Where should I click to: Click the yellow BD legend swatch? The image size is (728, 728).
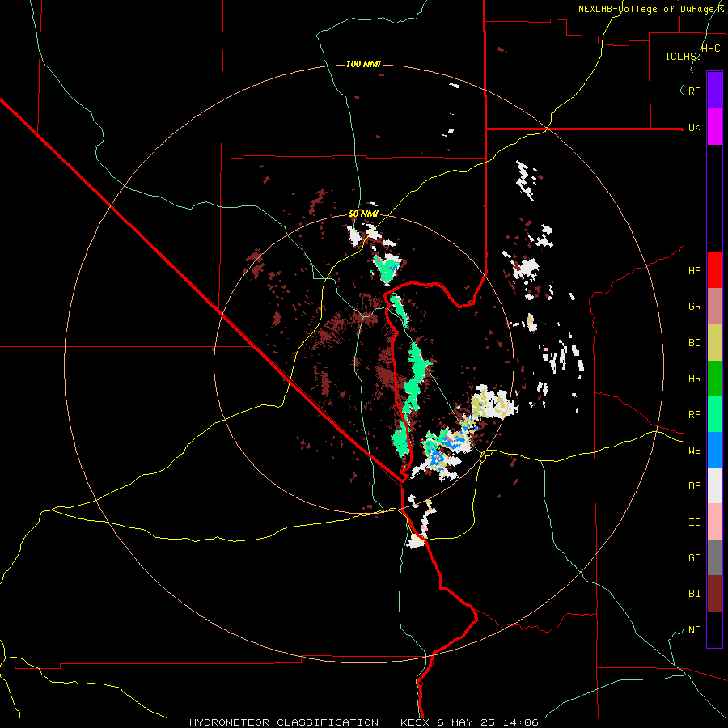coord(714,343)
